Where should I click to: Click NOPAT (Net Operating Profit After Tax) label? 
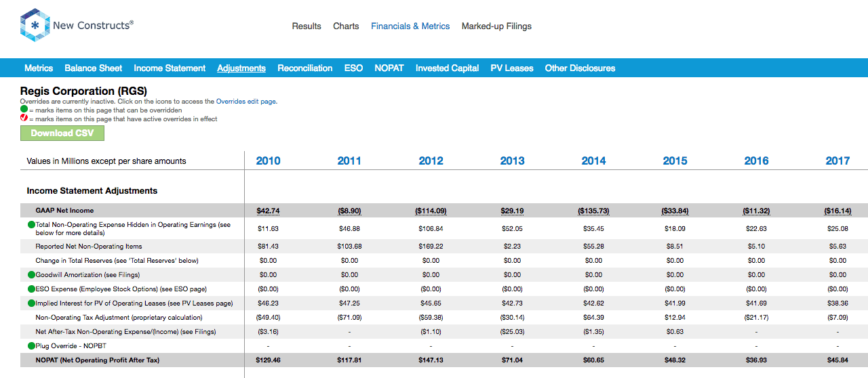[x=98, y=360]
